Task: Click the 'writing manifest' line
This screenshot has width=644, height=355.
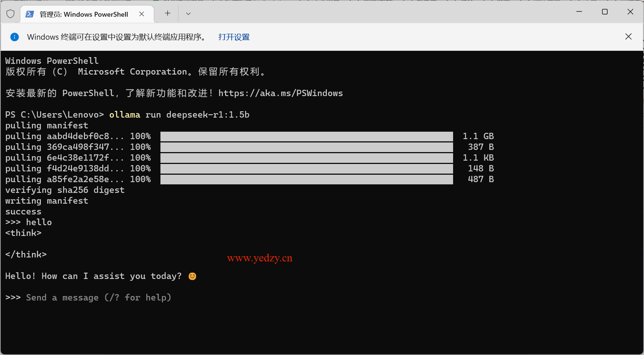Action: [x=47, y=201]
